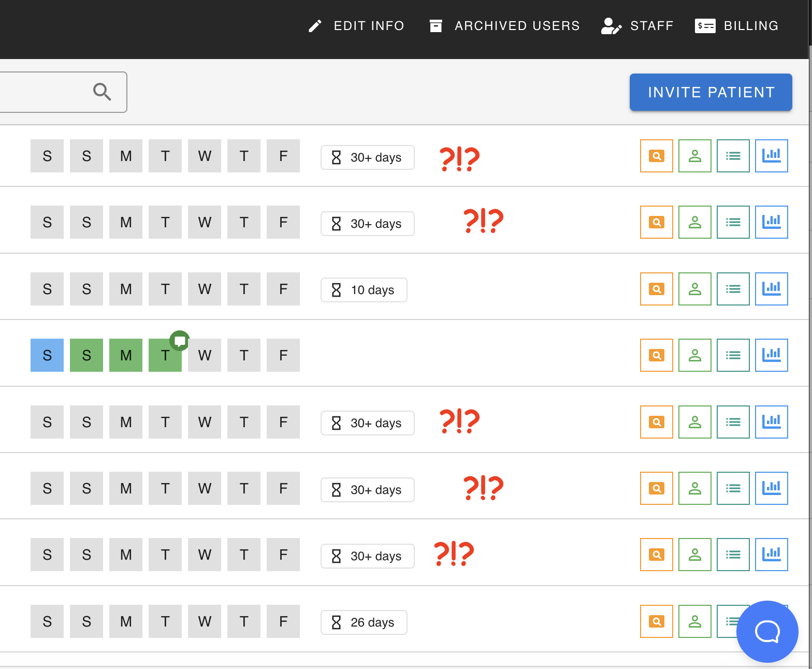Screen dimensions: 812x669
Task: Click the orange search icon in the first row
Action: point(657,156)
